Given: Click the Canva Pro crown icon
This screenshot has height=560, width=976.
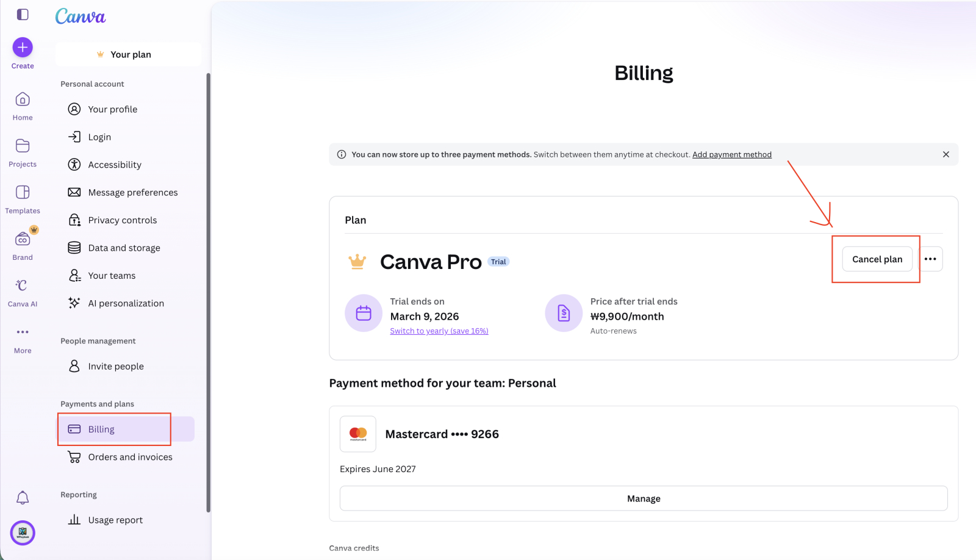Looking at the screenshot, I should tap(357, 262).
